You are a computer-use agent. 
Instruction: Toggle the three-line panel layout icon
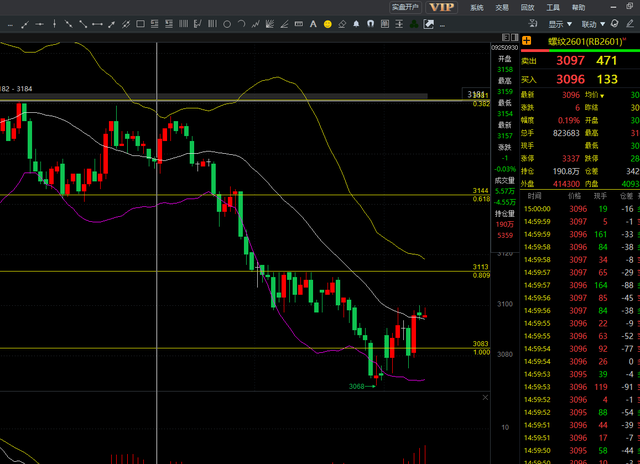[x=505, y=38]
